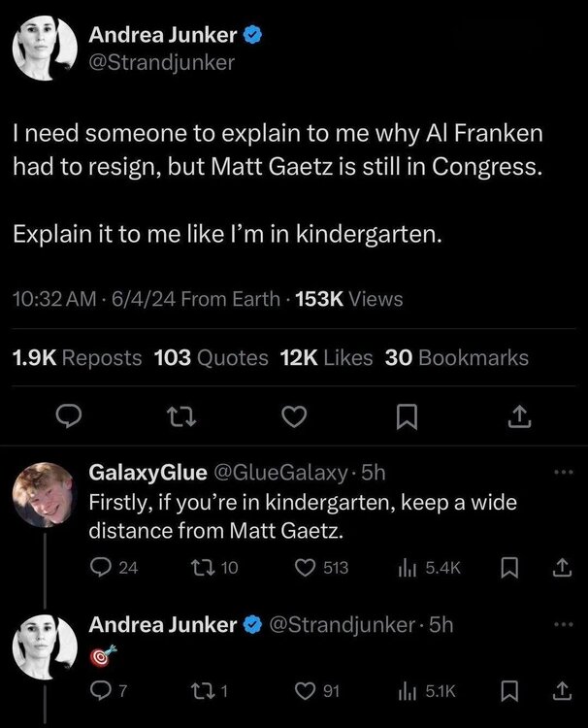Open Andrea Junker's avatar at the top
This screenshot has width=588, height=728.
click(46, 50)
